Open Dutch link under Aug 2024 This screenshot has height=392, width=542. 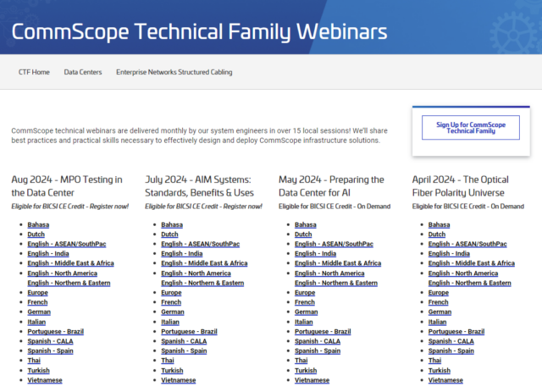pyautogui.click(x=36, y=235)
